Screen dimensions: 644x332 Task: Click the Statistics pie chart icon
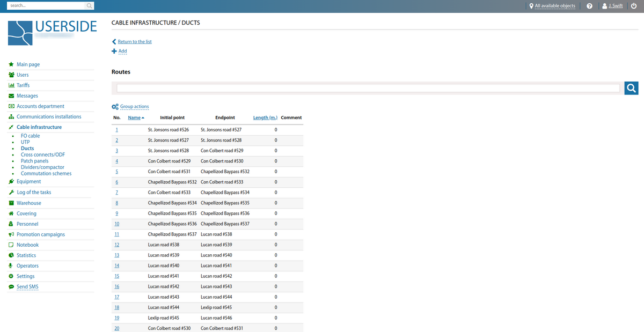11,255
